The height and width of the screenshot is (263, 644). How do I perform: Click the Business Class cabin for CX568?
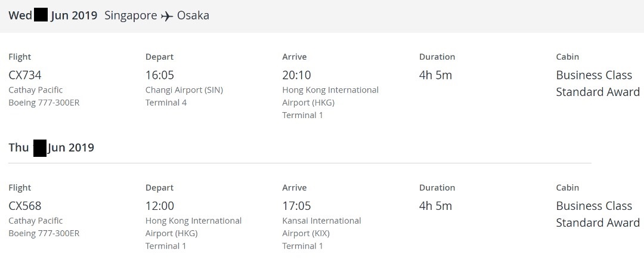(x=594, y=206)
